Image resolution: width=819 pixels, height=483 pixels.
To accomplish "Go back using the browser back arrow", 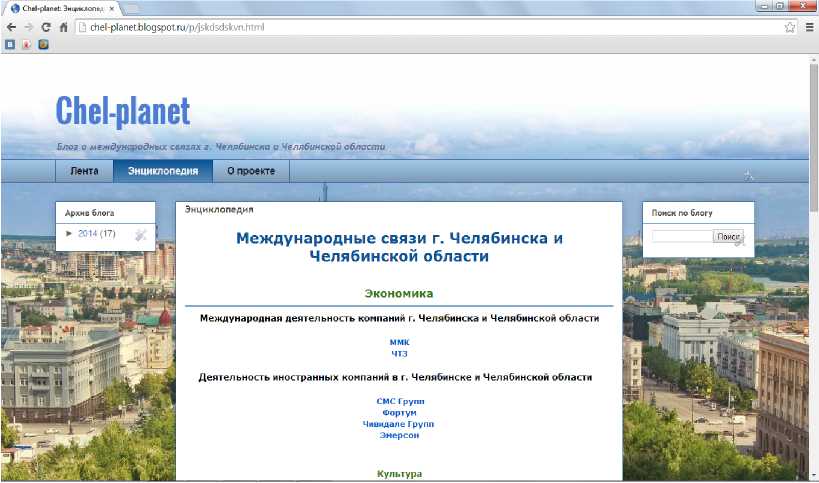I will (x=11, y=27).
